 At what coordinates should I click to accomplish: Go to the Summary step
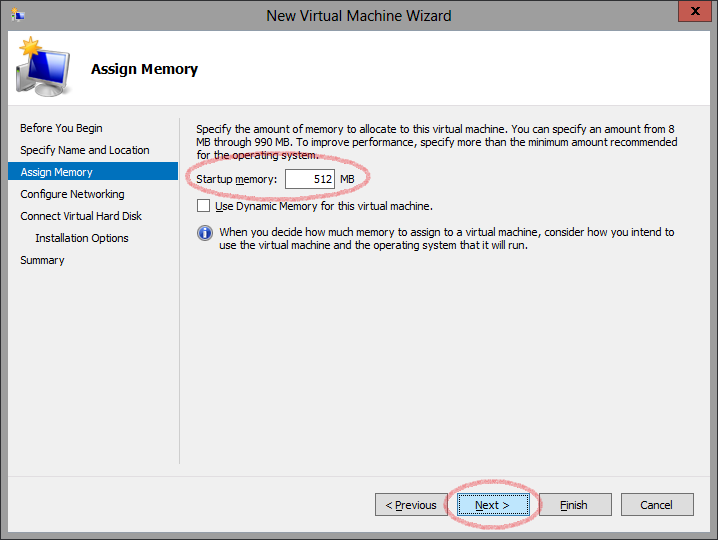pos(42,260)
